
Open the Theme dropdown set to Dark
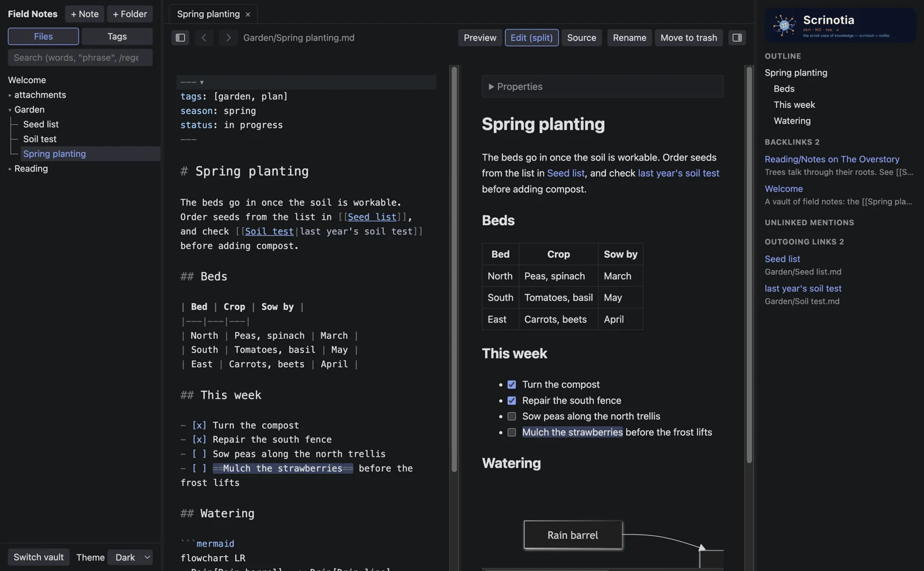pos(131,557)
